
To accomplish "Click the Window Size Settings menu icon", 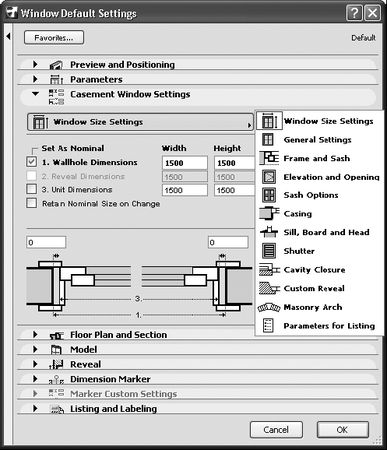I will [x=269, y=121].
